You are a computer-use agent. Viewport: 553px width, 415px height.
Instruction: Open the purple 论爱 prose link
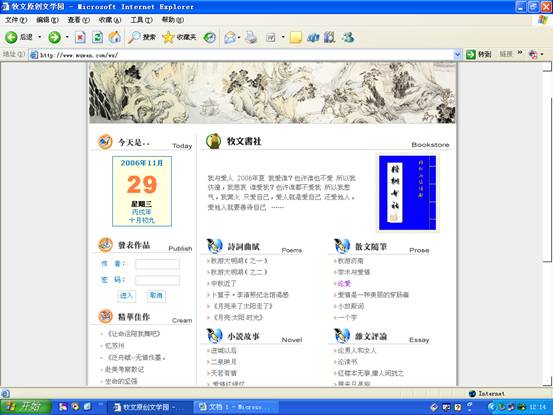coord(344,283)
